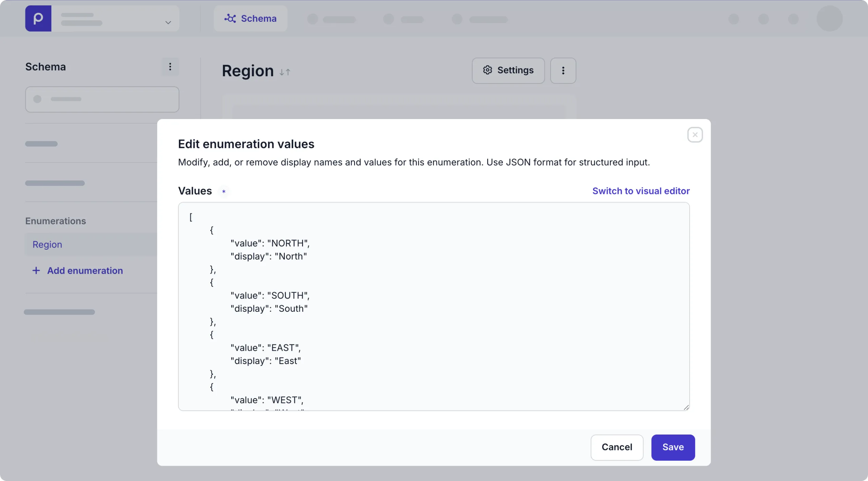Expand the workspace selector chevron

(x=168, y=22)
